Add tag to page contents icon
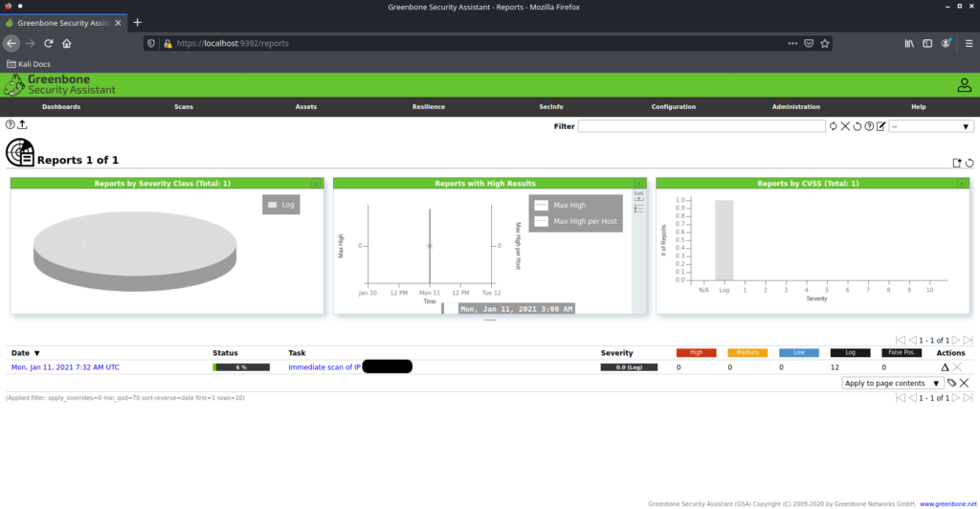Screen dimensions: 980x509 pyautogui.click(x=951, y=383)
